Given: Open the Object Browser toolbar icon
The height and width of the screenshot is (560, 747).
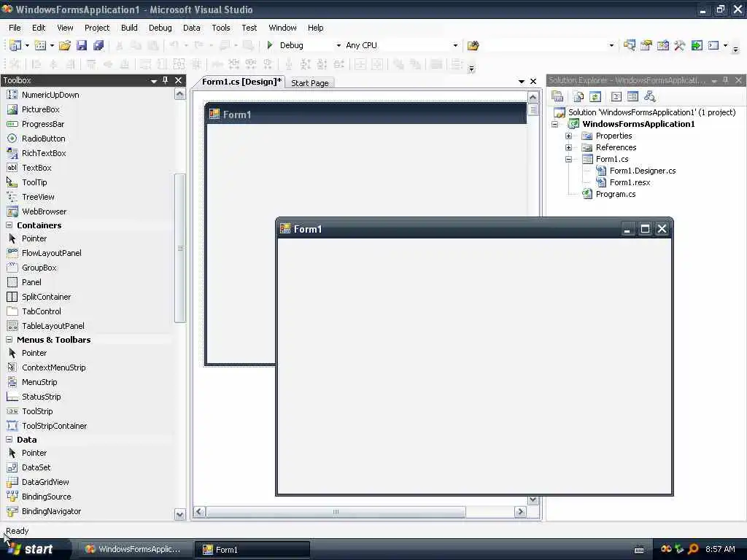Looking at the screenshot, I should tap(662, 45).
